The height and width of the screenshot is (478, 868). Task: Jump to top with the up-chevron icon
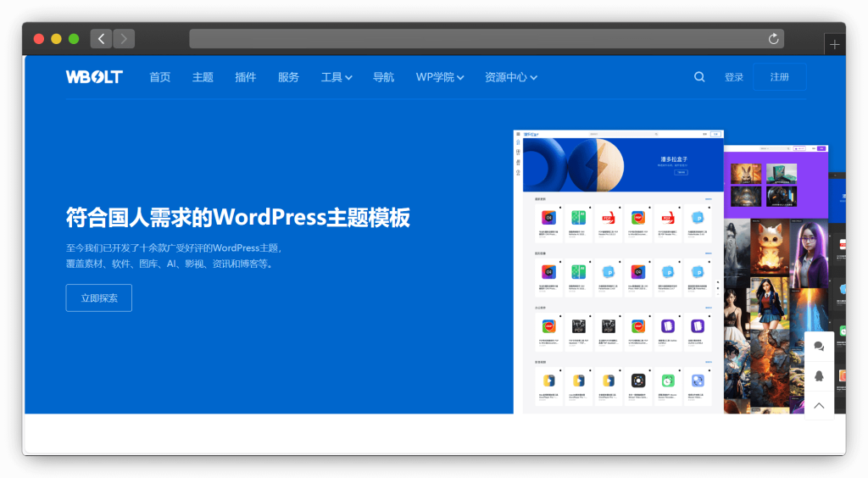coord(819,405)
